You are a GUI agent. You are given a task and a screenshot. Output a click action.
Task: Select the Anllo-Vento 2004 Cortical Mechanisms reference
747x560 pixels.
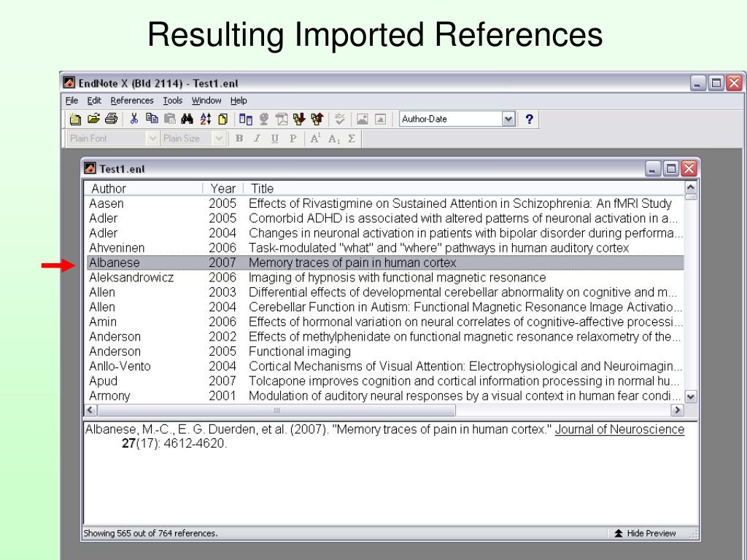tap(385, 366)
